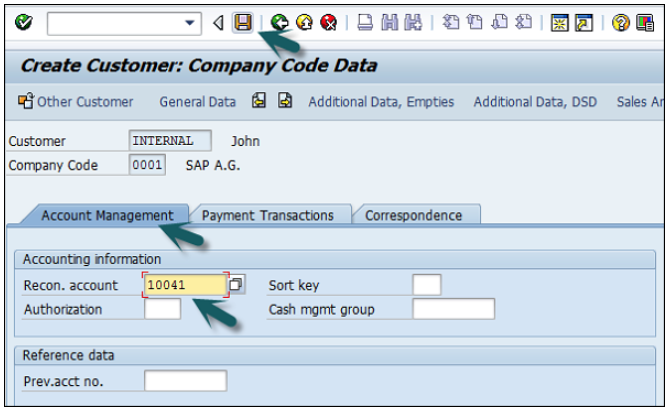Open the command field dropdown arrow

point(190,22)
